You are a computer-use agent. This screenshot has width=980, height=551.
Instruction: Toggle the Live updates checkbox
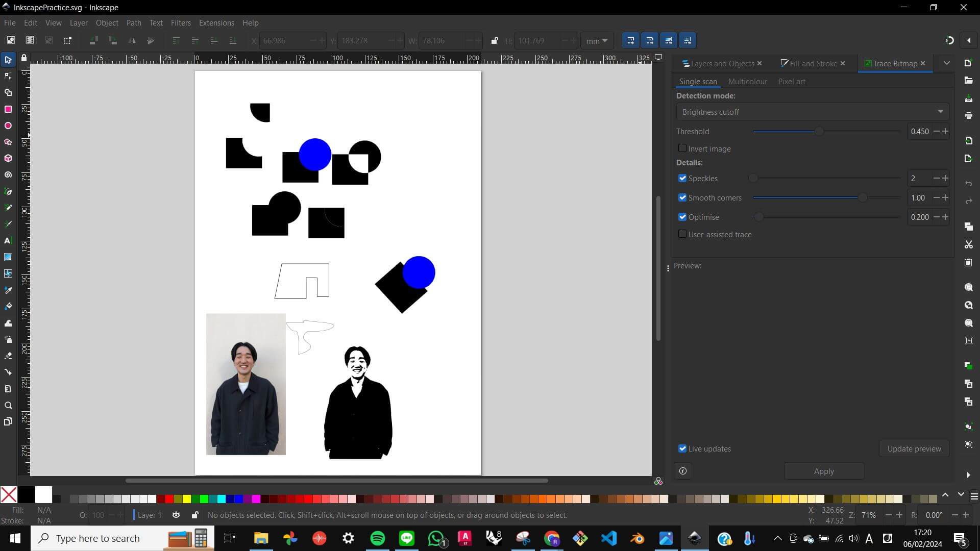(682, 448)
